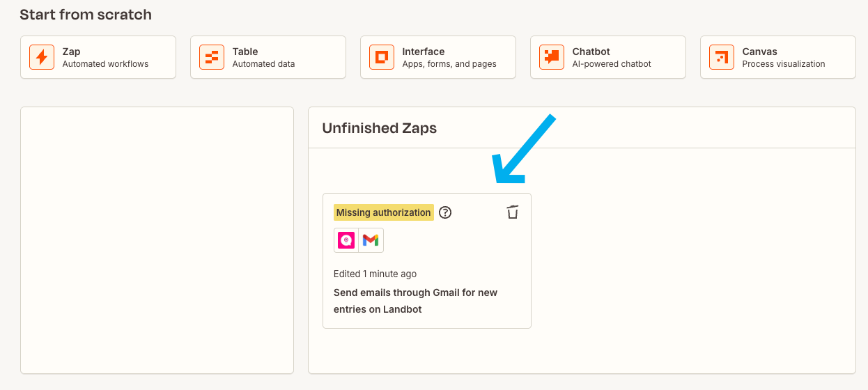The image size is (868, 390).
Task: Click the Process visualization subtitle
Action: coord(784,64)
